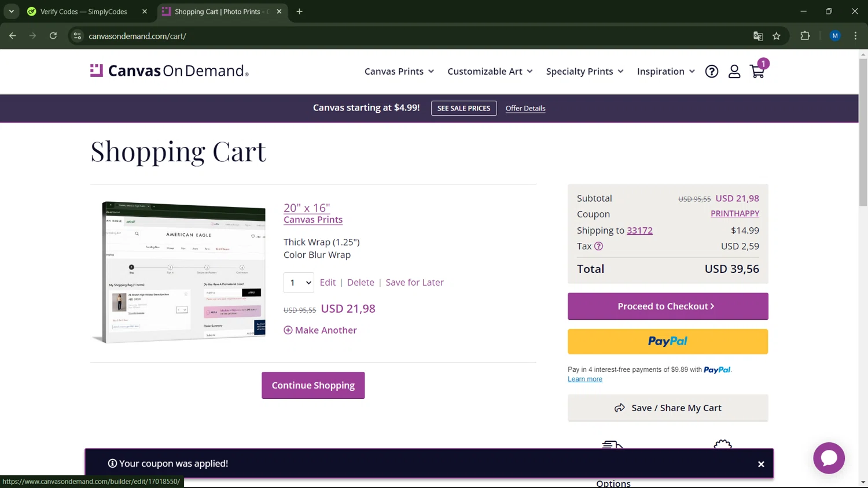Open the help question mark icon
The height and width of the screenshot is (488, 868).
point(711,71)
